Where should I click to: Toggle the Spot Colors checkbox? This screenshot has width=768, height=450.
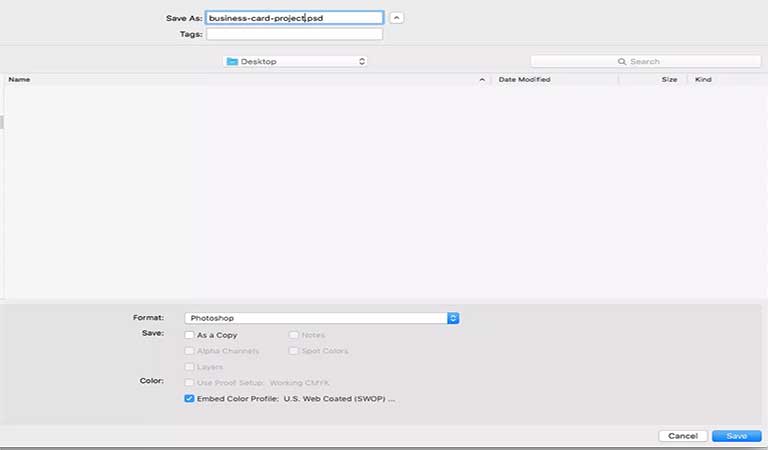pos(294,351)
